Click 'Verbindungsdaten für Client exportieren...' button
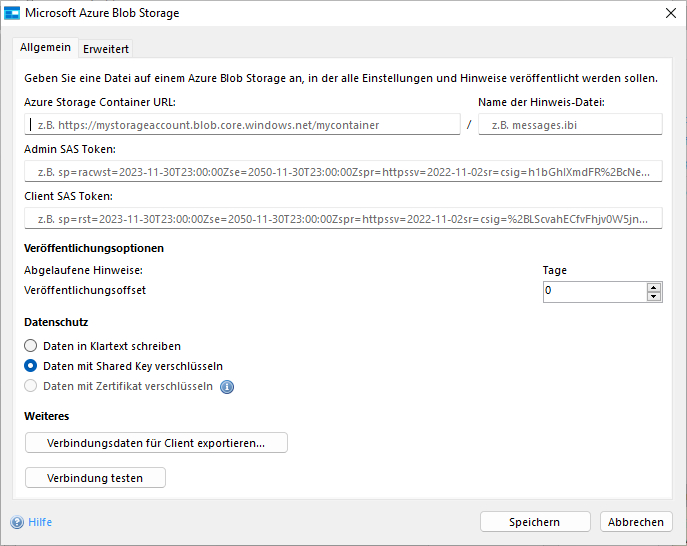 coord(156,443)
